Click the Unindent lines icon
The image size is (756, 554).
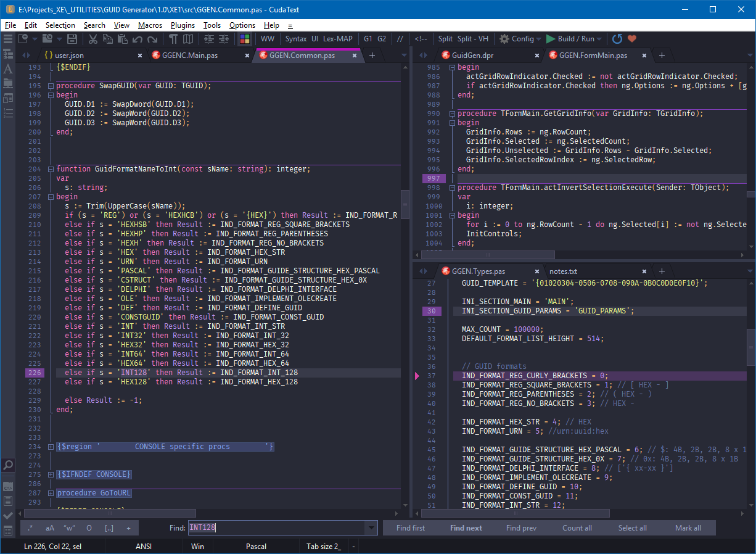coord(224,39)
